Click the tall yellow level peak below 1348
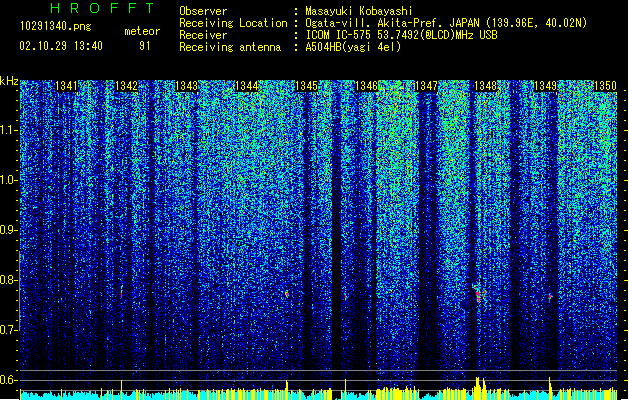The image size is (629, 400). (478, 388)
